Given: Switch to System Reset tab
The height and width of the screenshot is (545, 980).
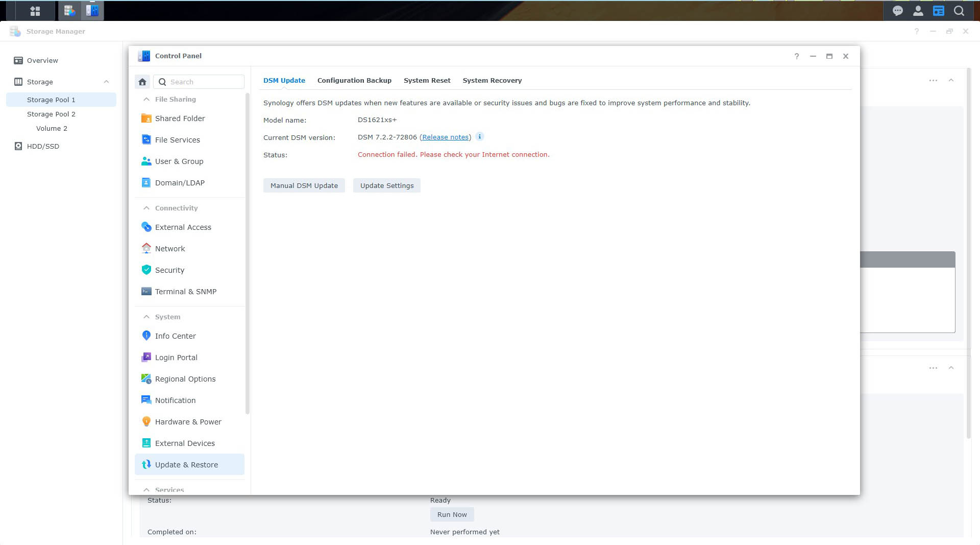Looking at the screenshot, I should click(x=427, y=81).
